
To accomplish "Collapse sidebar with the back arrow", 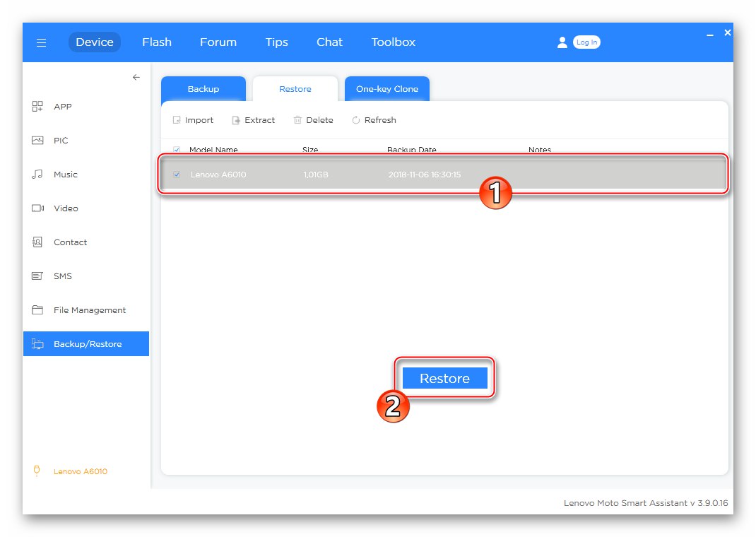I will click(136, 77).
